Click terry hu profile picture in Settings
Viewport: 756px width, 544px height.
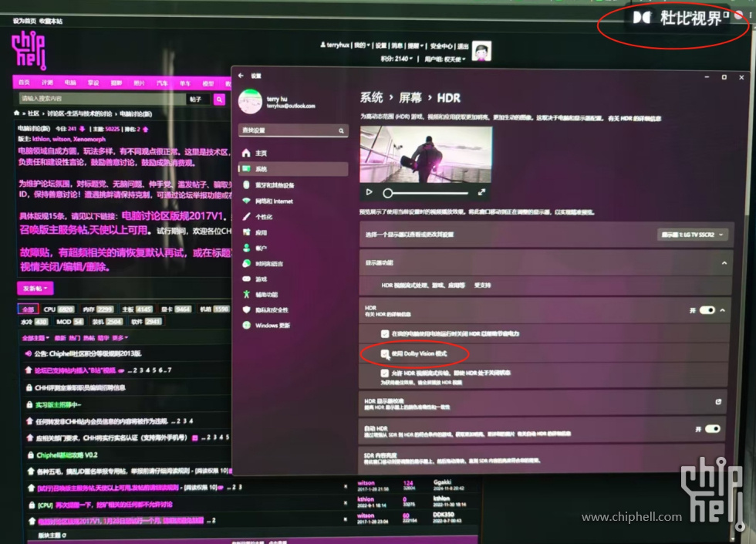(250, 102)
